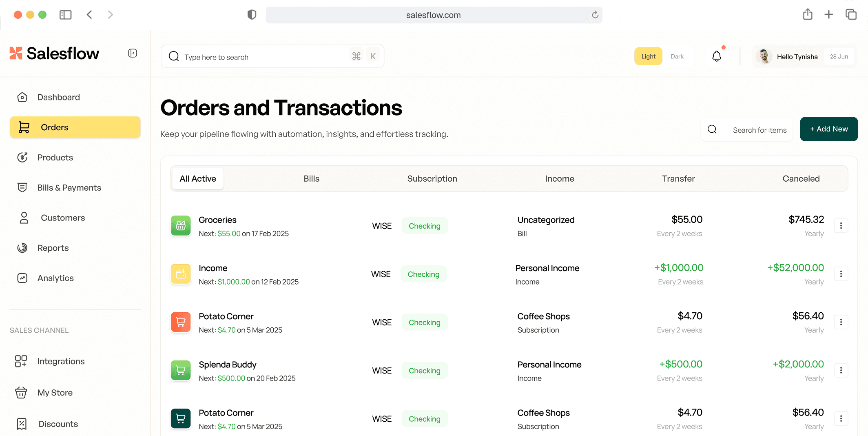This screenshot has height=436, width=868.
Task: Open the Groceries row options menu
Action: [841, 226]
